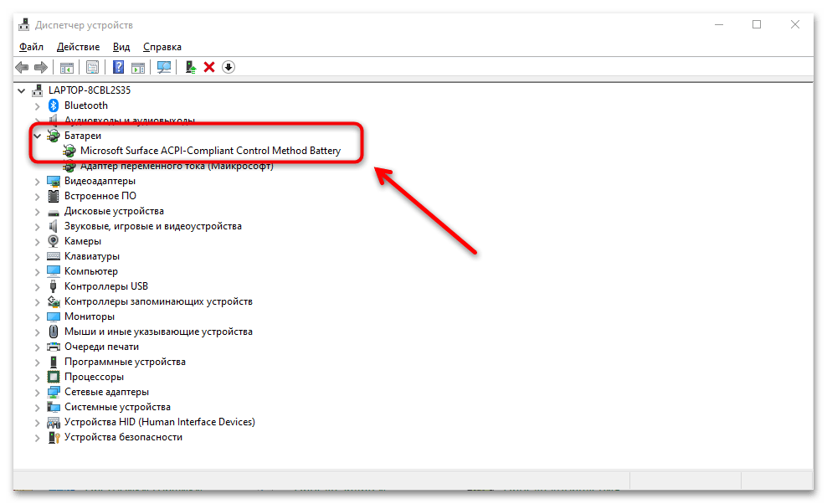Click the Properties toolbar icon
Image resolution: width=827 pixels, height=504 pixels.
[92, 67]
